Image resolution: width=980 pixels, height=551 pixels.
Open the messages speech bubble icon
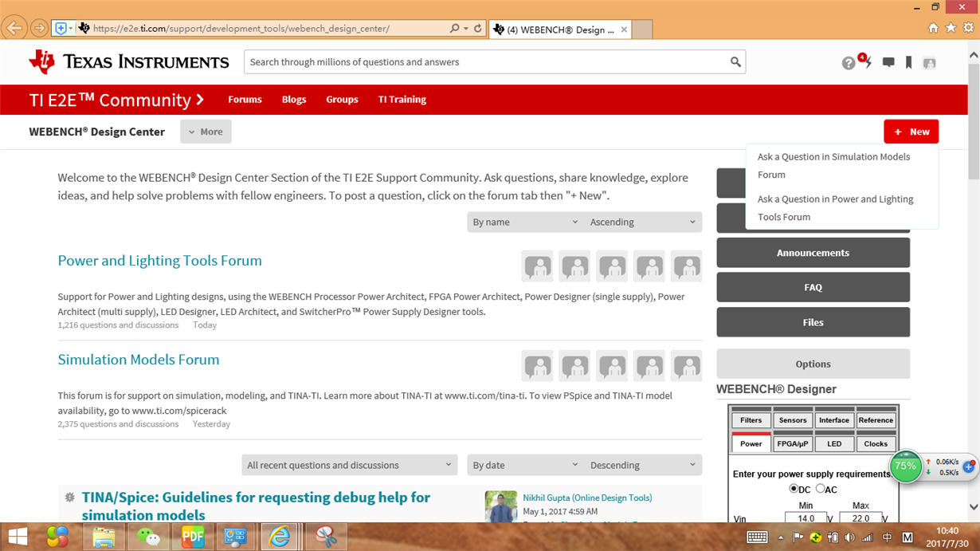click(x=888, y=62)
